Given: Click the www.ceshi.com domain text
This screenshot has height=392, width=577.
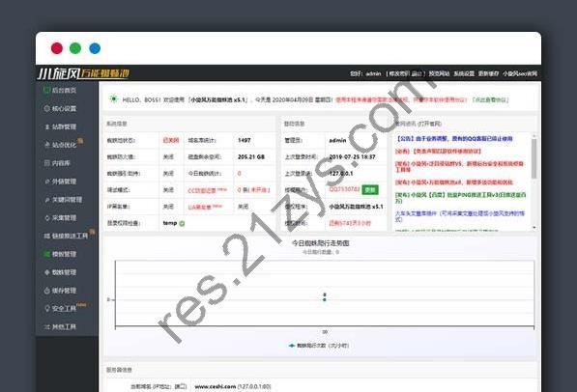Looking at the screenshot, I should pyautogui.click(x=216, y=386).
